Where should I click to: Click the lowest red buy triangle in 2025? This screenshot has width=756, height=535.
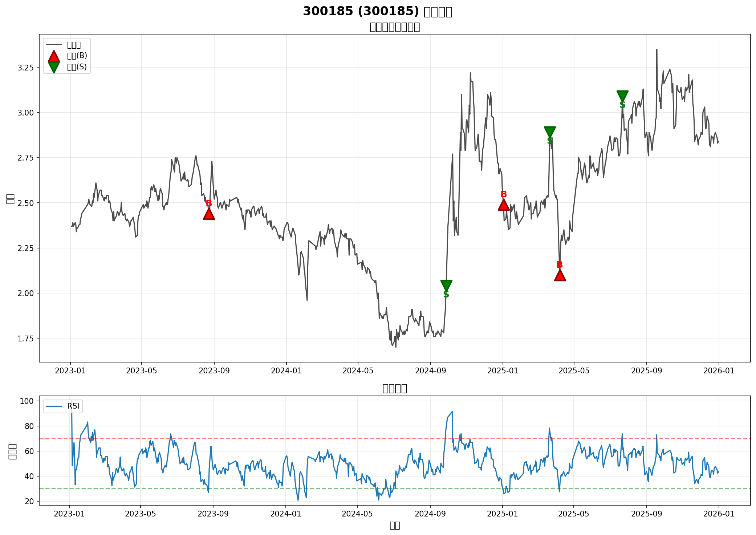tap(560, 275)
